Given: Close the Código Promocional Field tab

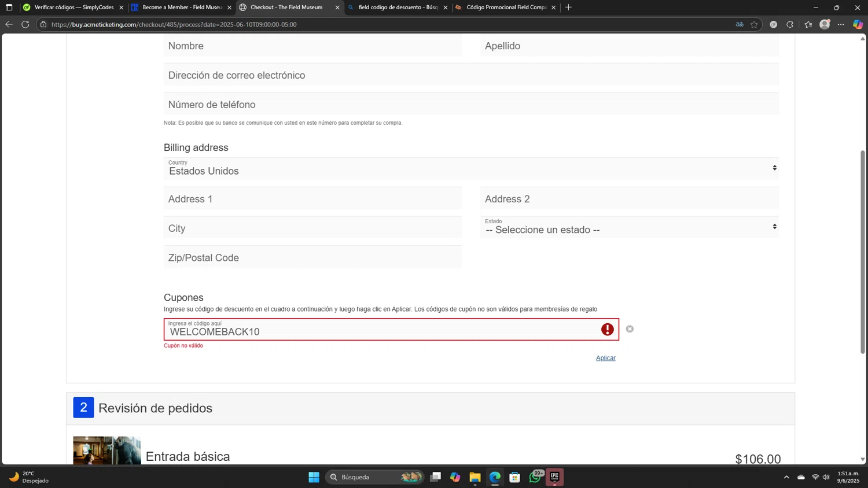Looking at the screenshot, I should (x=554, y=8).
